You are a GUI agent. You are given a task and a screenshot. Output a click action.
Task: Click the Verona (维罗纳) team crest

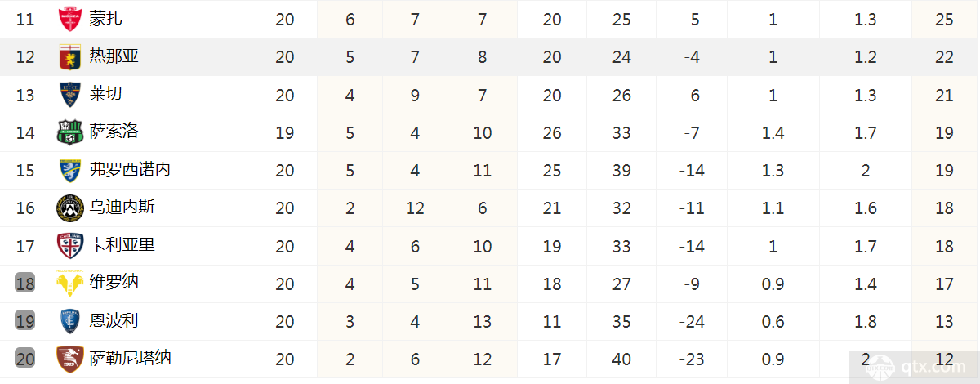tap(69, 282)
